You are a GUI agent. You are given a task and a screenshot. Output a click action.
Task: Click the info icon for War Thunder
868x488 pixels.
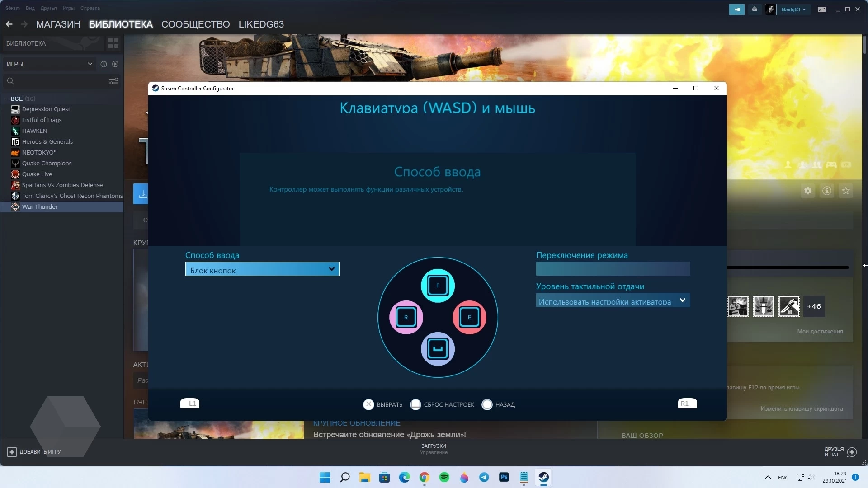(827, 191)
